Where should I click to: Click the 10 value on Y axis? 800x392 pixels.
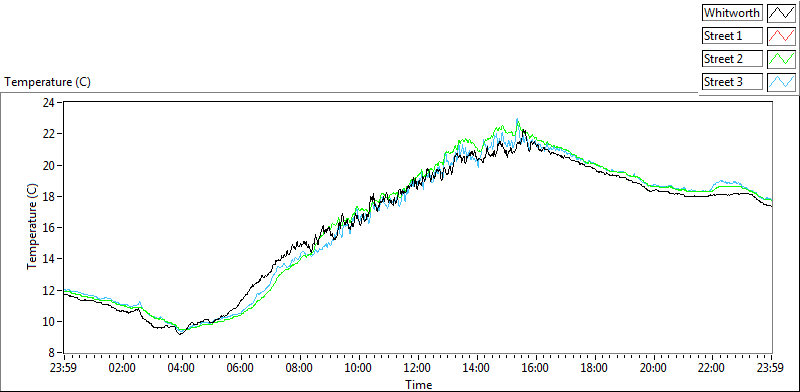coord(49,322)
